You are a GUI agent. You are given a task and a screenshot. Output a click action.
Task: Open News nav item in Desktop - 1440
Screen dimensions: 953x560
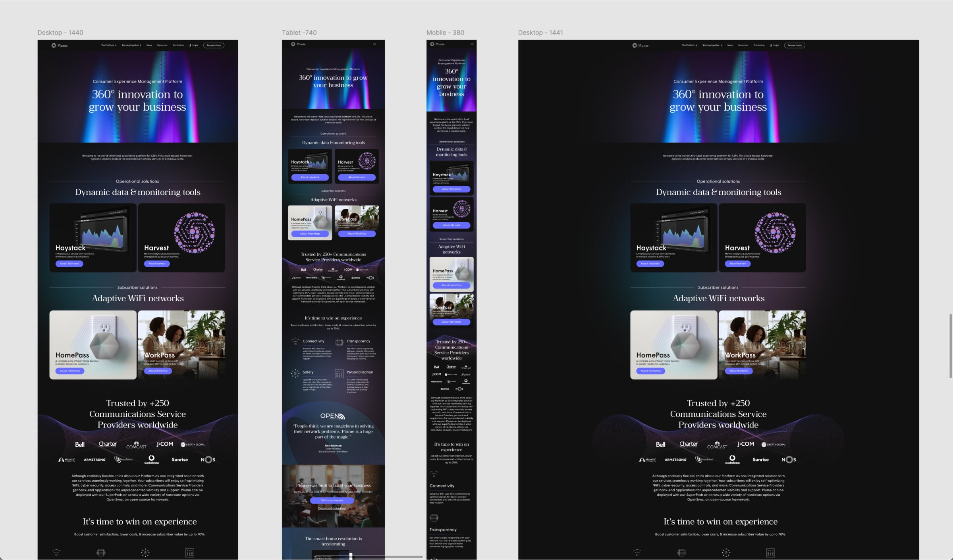[149, 45]
